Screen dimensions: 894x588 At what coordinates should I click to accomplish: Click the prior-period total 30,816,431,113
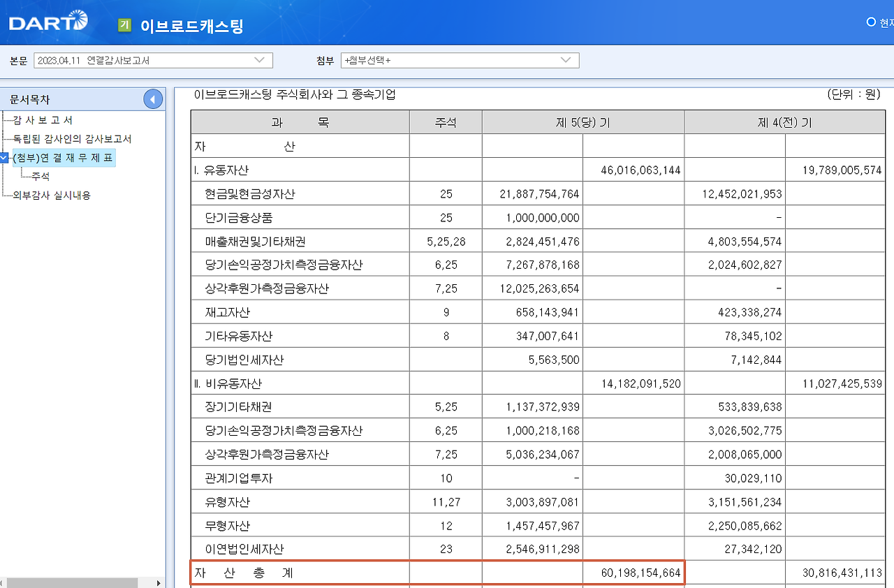[x=843, y=573]
